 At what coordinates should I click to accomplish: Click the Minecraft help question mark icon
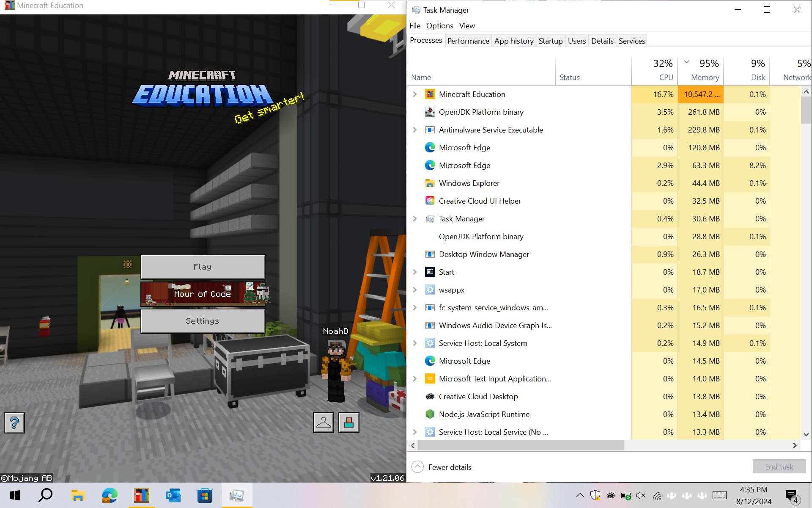pos(14,422)
